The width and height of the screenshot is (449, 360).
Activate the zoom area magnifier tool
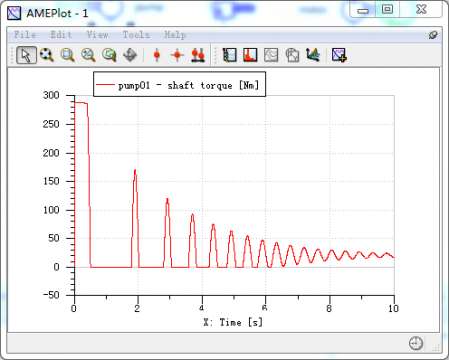coord(67,55)
